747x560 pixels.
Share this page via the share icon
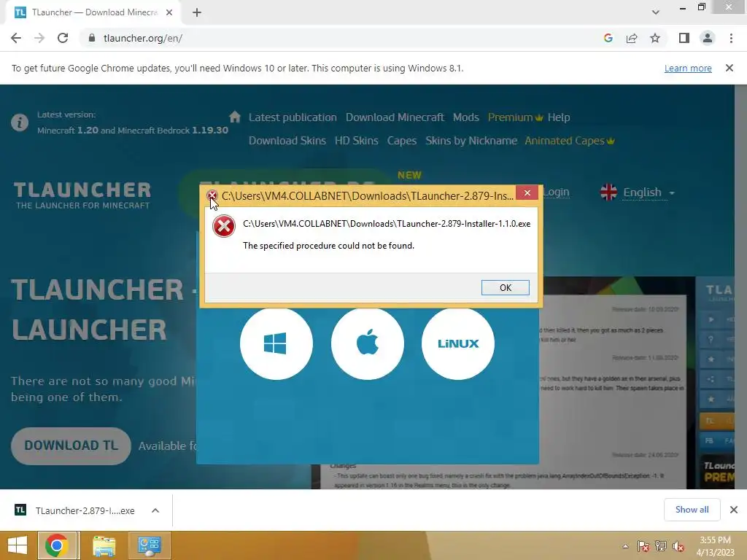click(x=632, y=38)
